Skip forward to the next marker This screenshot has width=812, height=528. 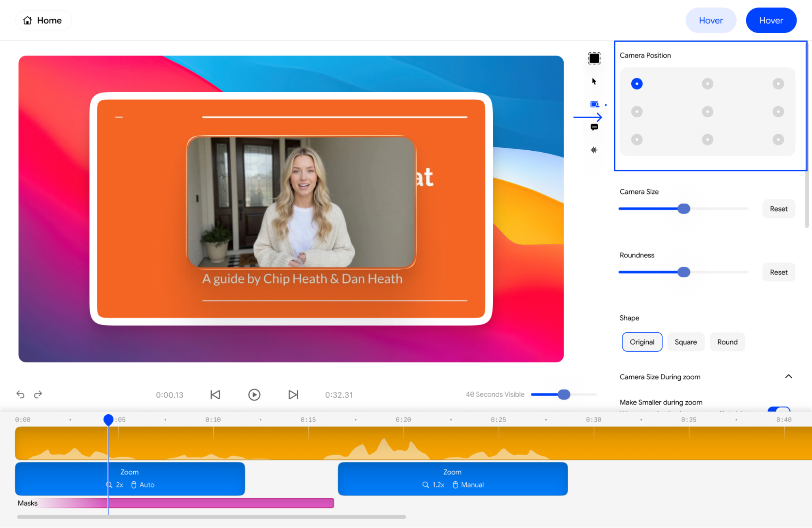pos(293,395)
